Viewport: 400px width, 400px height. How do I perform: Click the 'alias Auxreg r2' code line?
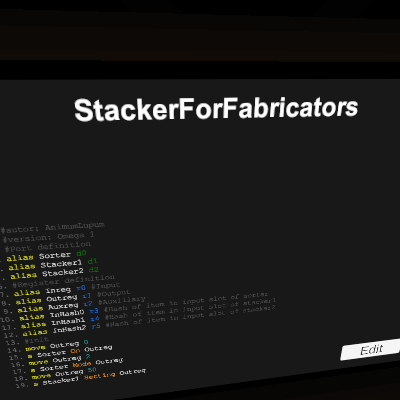click(x=55, y=307)
